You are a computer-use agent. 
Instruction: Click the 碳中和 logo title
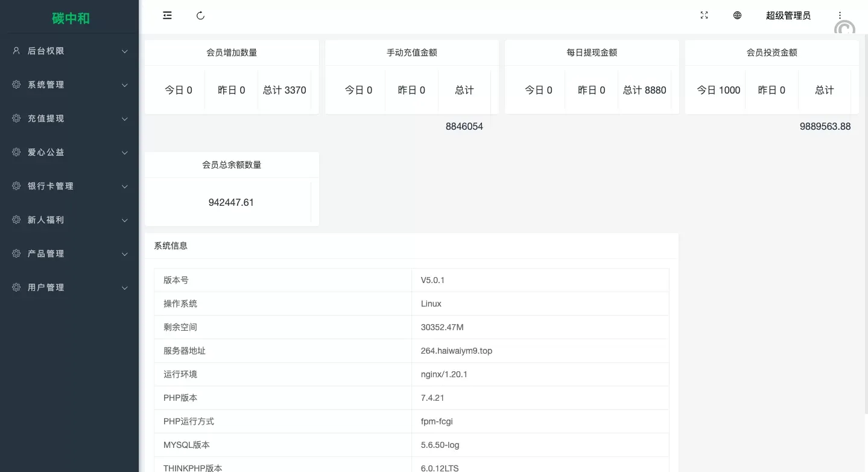pyautogui.click(x=71, y=18)
